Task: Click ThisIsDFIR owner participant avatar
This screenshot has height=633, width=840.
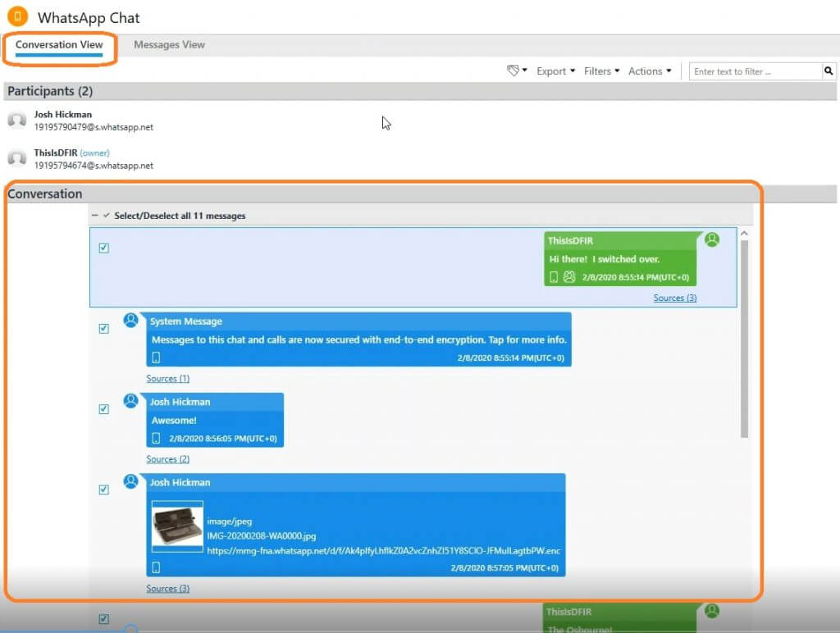Action: coord(16,158)
